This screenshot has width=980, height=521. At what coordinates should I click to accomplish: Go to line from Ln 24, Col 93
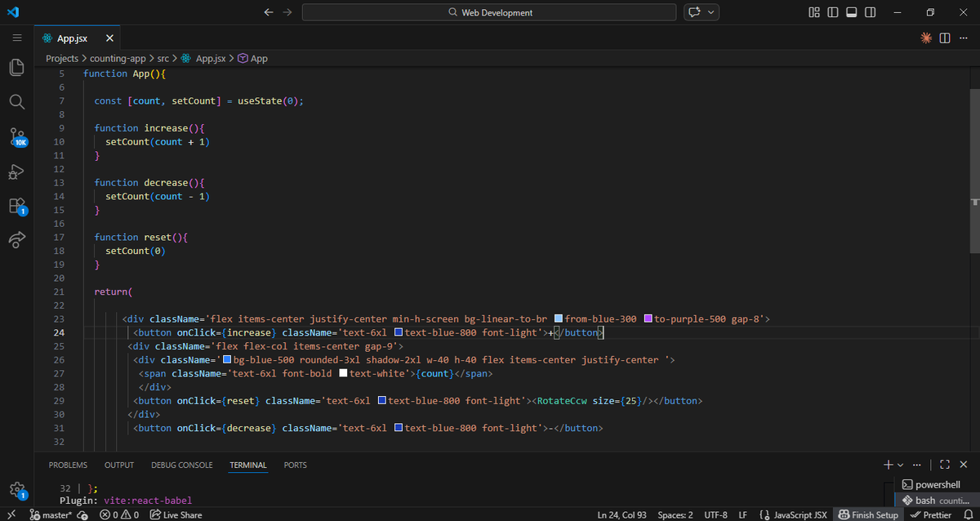(623, 514)
